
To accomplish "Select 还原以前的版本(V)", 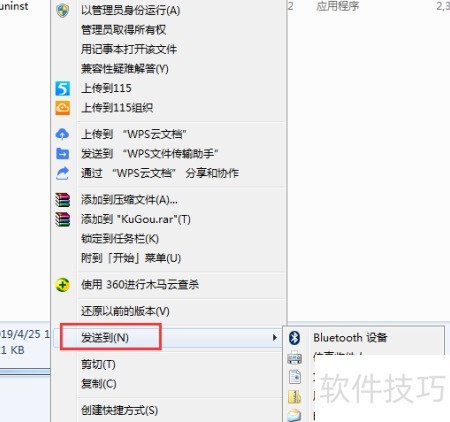I will pos(125,311).
